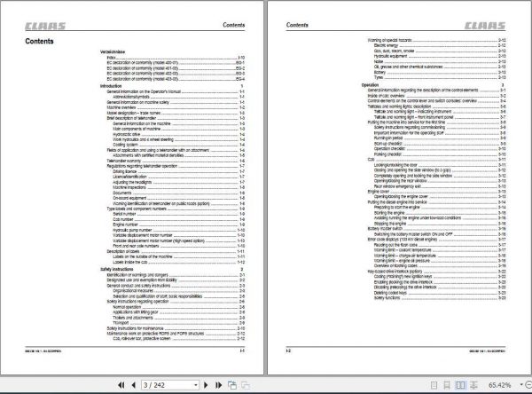Click the 'Verzeichnisse' section heading
Image resolution: width=532 pixels, height=394 pixels.
(x=113, y=52)
